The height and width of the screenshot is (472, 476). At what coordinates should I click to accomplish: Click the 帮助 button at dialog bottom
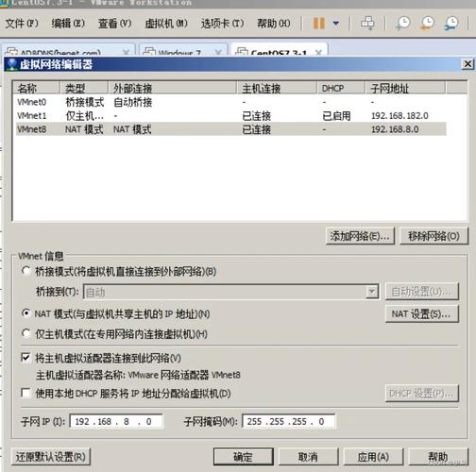pos(438,457)
